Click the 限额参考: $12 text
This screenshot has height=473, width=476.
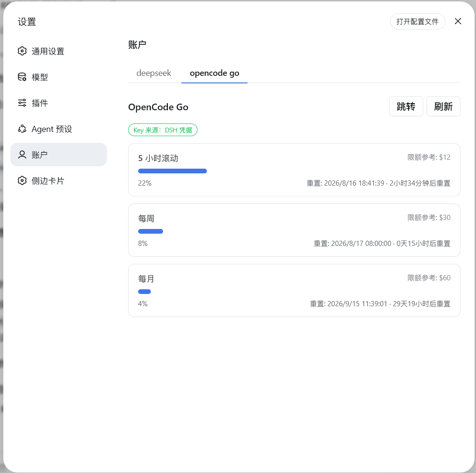click(429, 157)
